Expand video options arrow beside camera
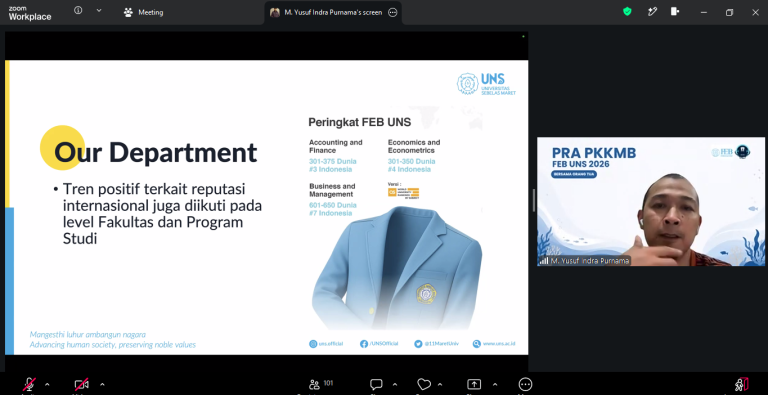768x395 pixels. click(102, 384)
